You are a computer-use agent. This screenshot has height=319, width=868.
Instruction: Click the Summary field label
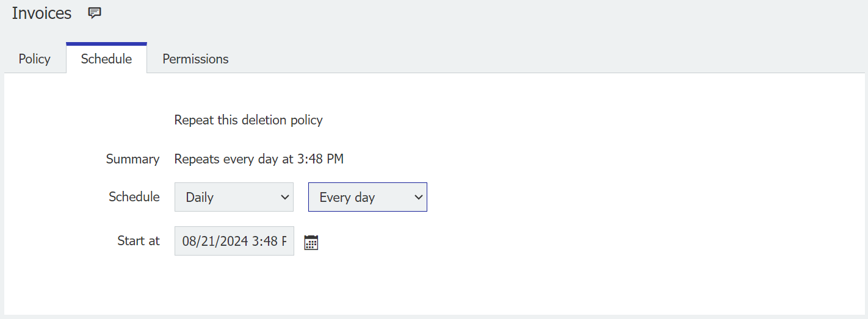coord(132,159)
